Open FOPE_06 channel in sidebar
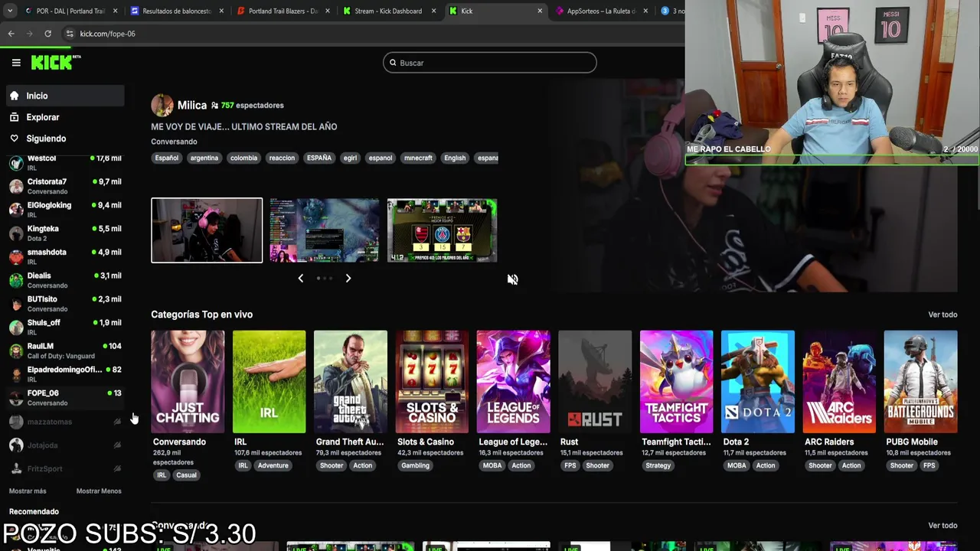Image resolution: width=980 pixels, height=551 pixels. [x=65, y=397]
